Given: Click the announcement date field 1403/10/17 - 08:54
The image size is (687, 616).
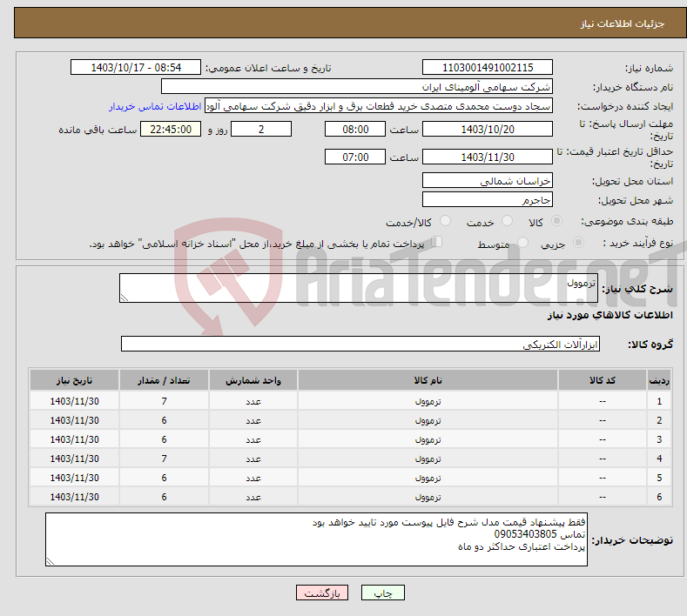Looking at the screenshot, I should (x=136, y=67).
